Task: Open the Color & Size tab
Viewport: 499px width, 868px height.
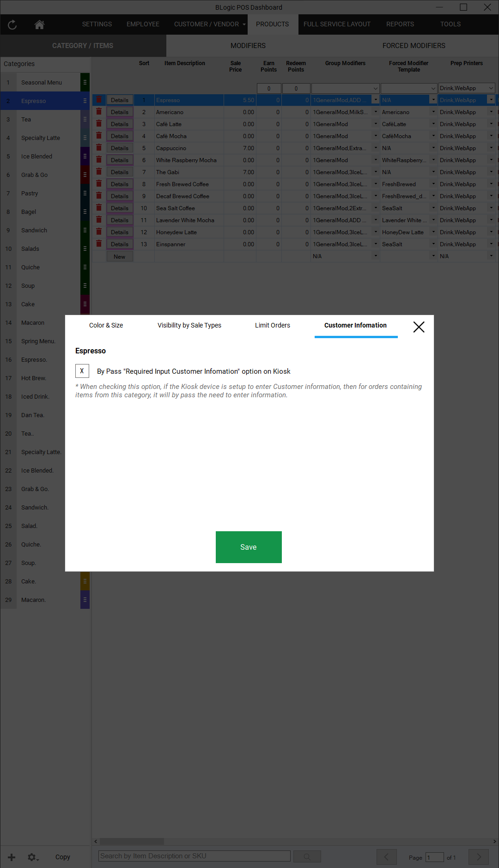Action: (x=106, y=325)
